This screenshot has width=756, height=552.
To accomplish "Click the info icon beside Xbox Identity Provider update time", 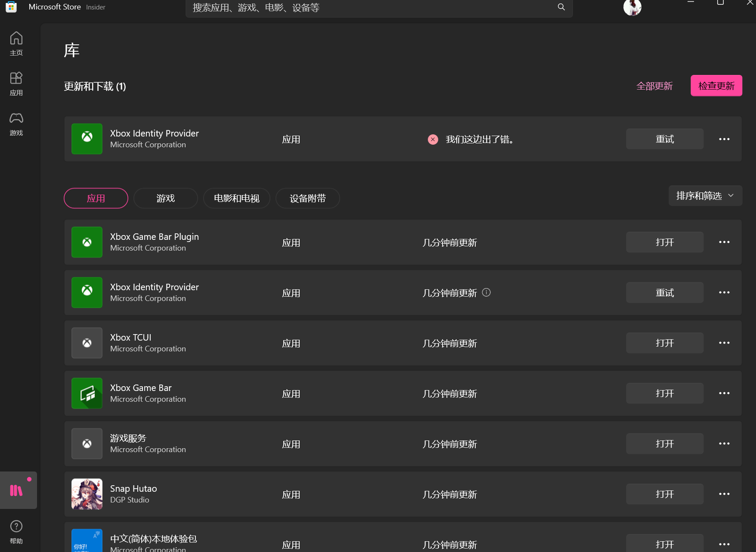I will (486, 292).
